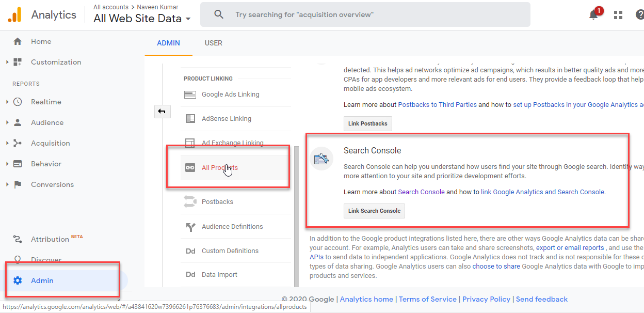Select Google Ads Linking menu item
644x313 pixels.
tap(230, 95)
